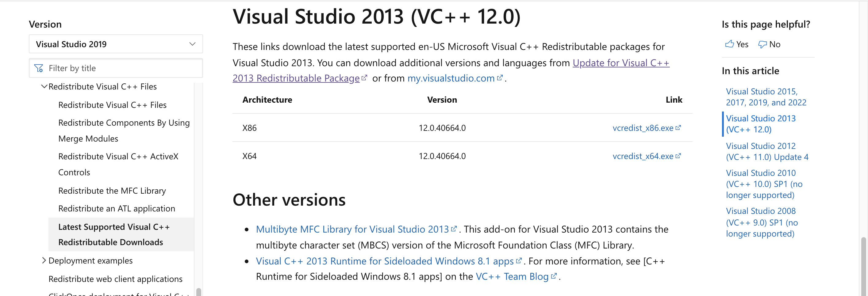Click external link icon after my.visualstudio.com
Screen dimensions: 868x296
pyautogui.click(x=500, y=78)
